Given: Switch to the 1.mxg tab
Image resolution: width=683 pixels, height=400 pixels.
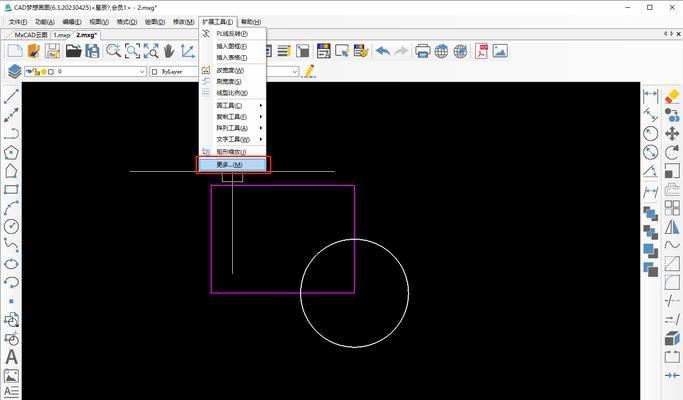Looking at the screenshot, I should click(61, 35).
